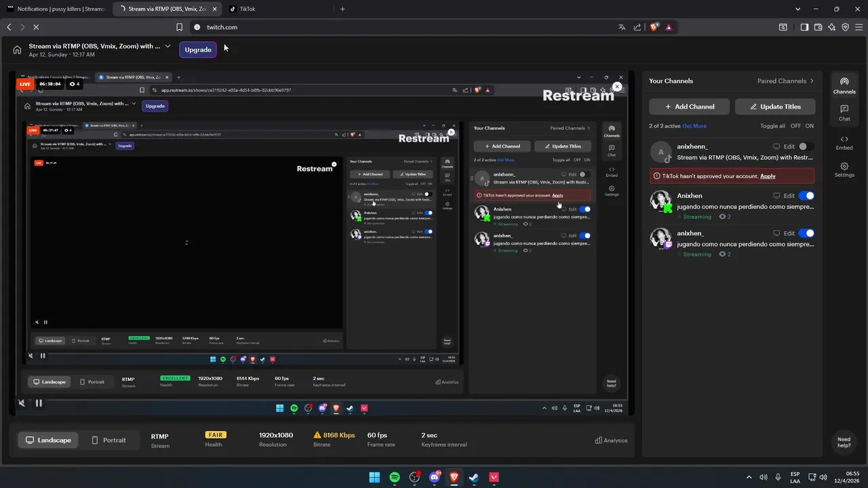This screenshot has width=868, height=488.
Task: Switch to the Notifications Streamlabs tab
Action: 56,9
